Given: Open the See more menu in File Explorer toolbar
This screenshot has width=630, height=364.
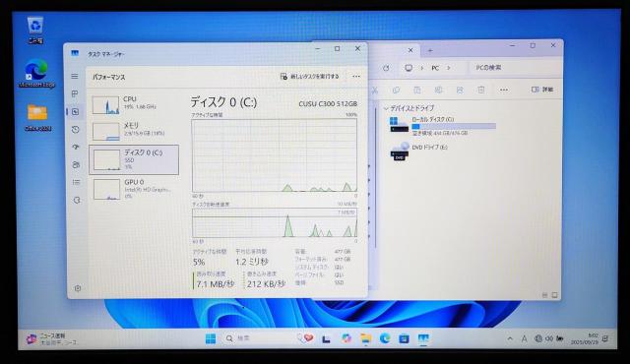Looking at the screenshot, I should [x=504, y=90].
